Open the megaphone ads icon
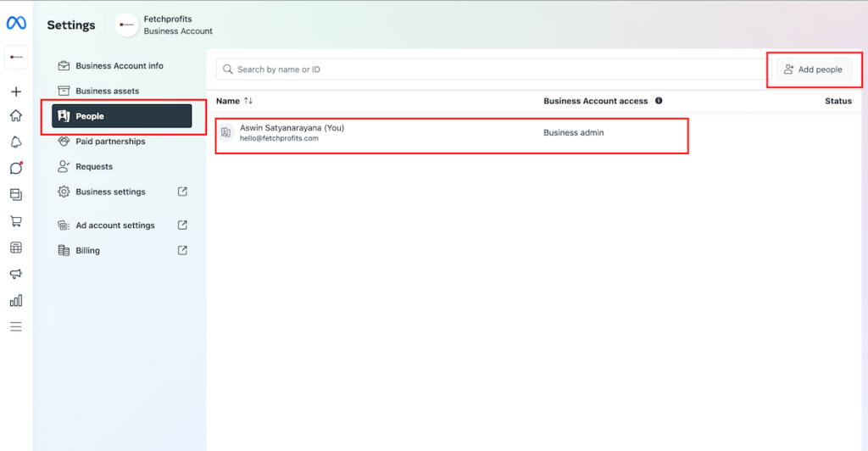This screenshot has height=451, width=868. [16, 274]
